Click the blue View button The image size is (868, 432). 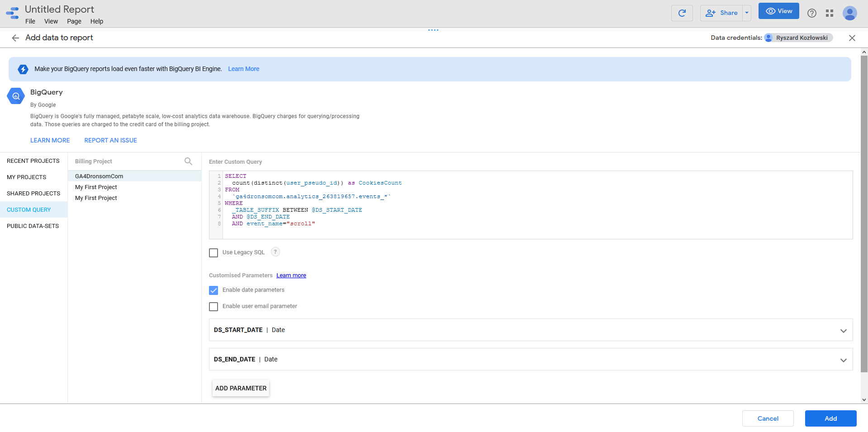click(x=778, y=11)
